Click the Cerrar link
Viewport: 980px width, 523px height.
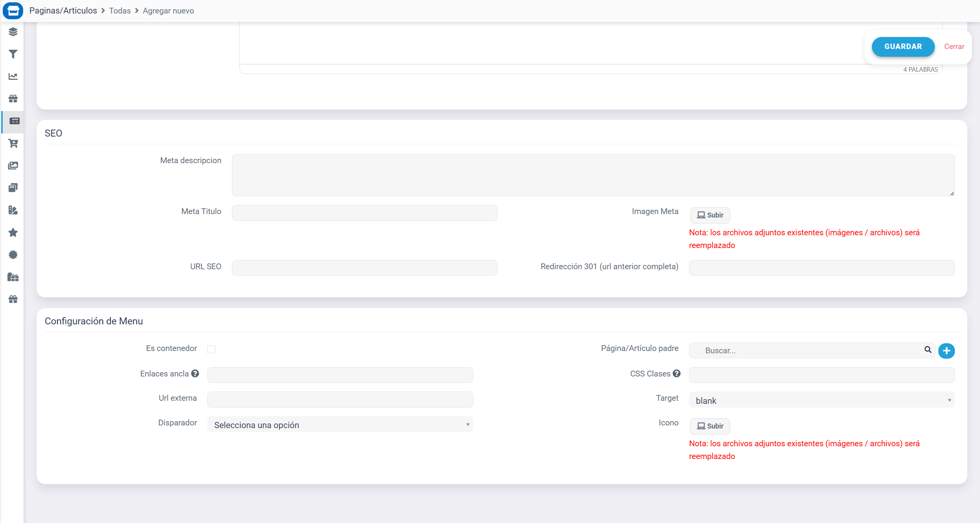(954, 47)
